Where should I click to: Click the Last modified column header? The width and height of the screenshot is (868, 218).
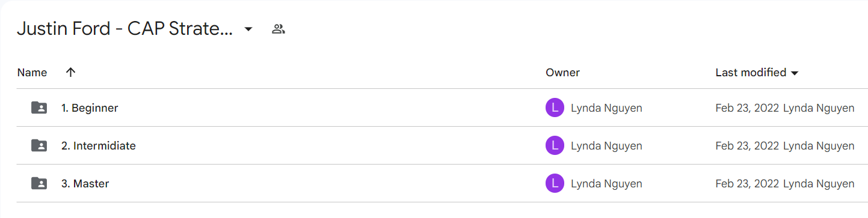click(x=751, y=72)
